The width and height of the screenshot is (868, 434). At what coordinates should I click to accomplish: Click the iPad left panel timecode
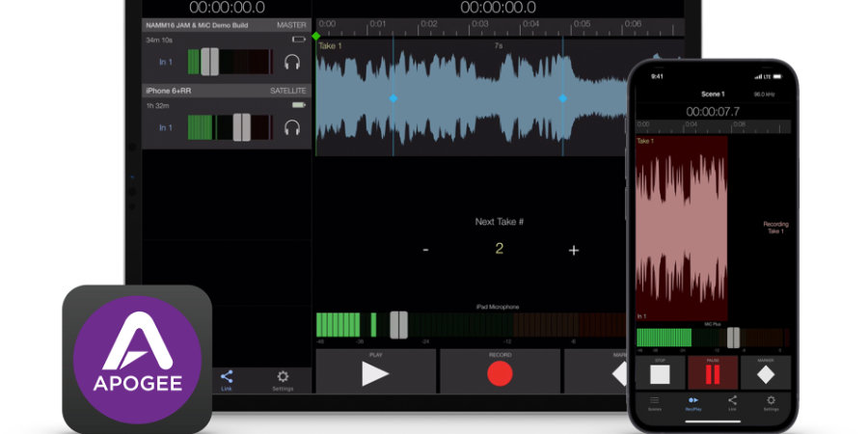coord(227,7)
